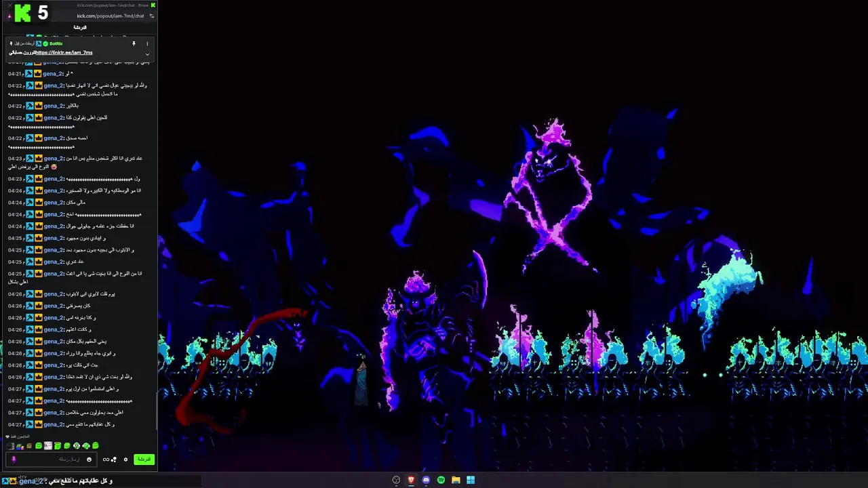Open chat settings gear icon

tap(125, 460)
